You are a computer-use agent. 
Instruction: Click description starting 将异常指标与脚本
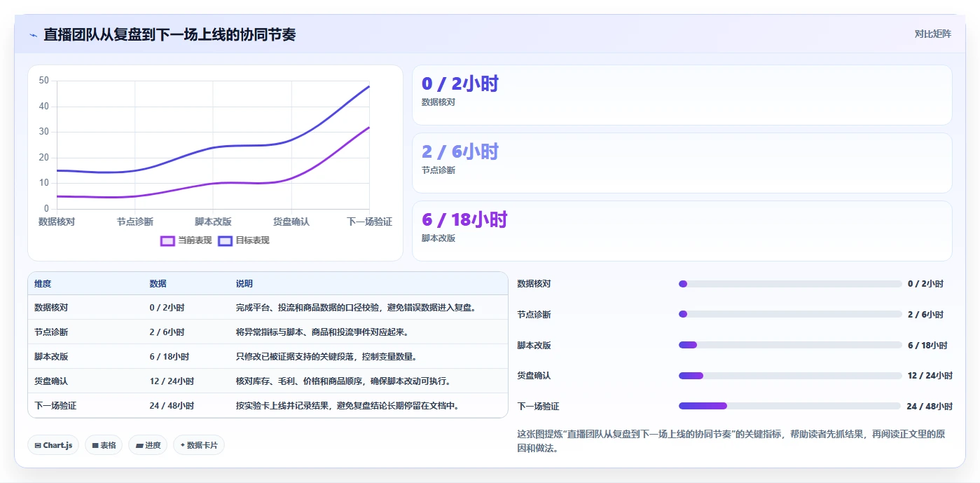322,332
